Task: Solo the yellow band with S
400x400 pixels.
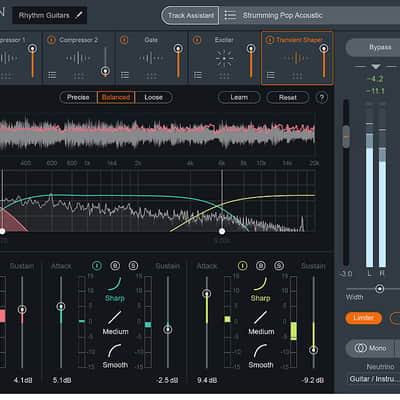Action: click(x=279, y=266)
